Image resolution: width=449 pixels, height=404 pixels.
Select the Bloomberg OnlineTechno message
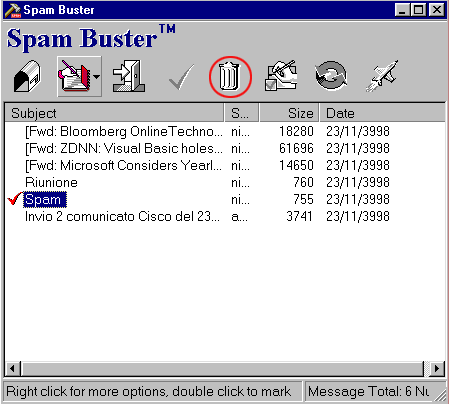coord(124,131)
